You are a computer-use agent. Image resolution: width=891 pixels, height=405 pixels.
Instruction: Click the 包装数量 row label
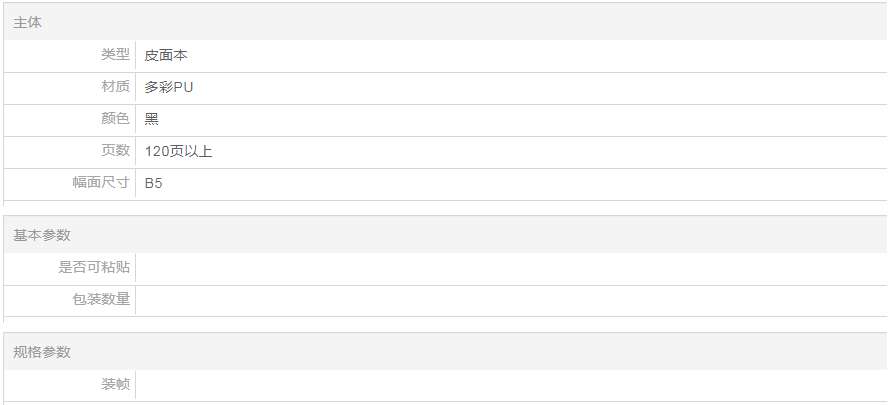101,299
